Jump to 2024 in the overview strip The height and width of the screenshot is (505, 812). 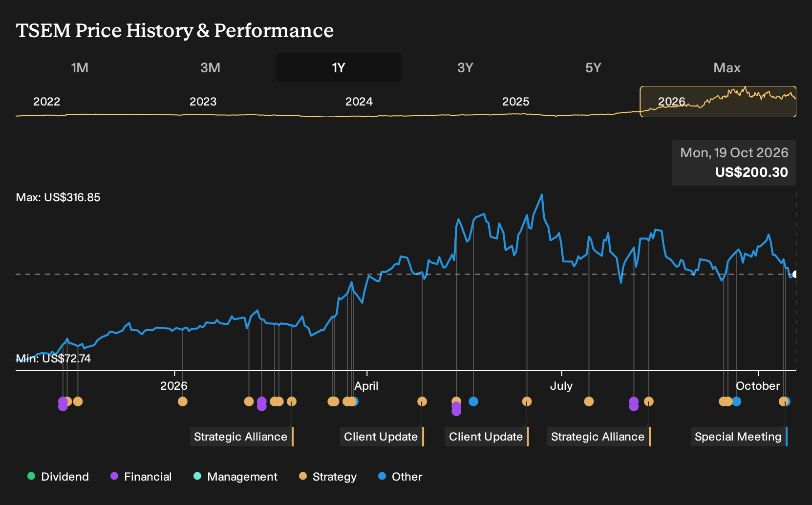[359, 102]
